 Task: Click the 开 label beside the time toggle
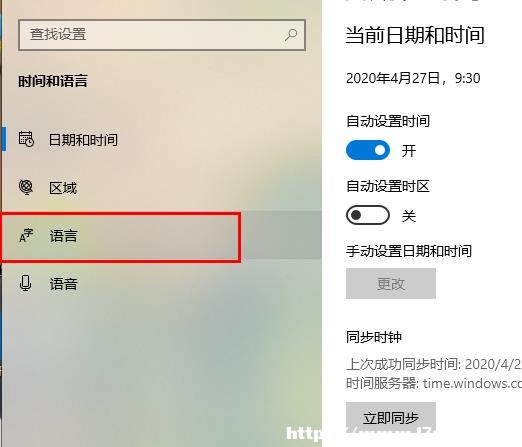[409, 151]
